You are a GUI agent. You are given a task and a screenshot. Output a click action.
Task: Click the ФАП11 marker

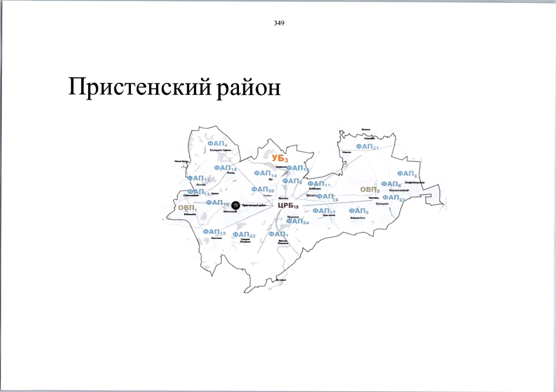[319, 184]
